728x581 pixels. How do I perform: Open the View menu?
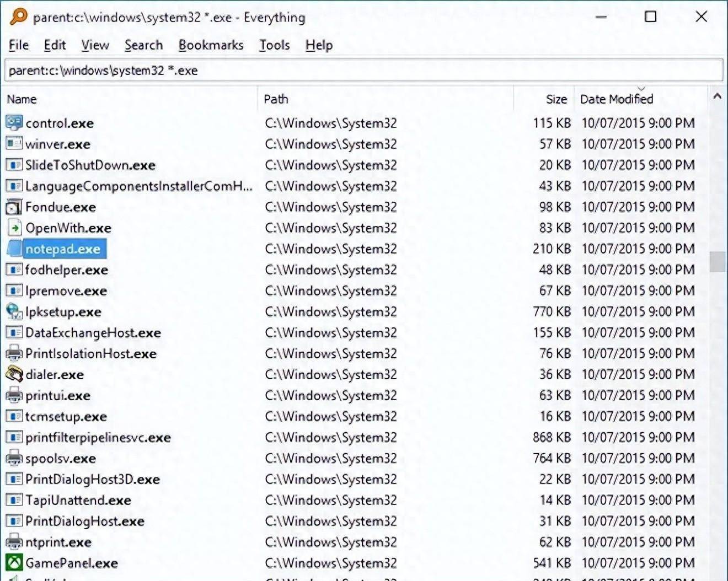[95, 45]
